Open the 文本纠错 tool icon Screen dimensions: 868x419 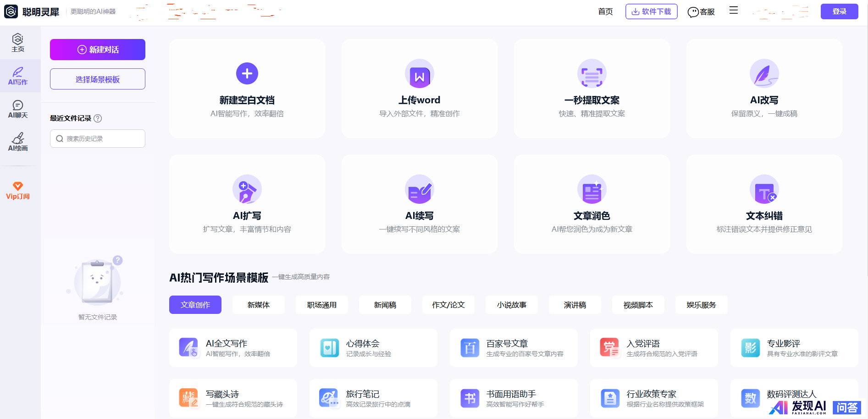(764, 190)
